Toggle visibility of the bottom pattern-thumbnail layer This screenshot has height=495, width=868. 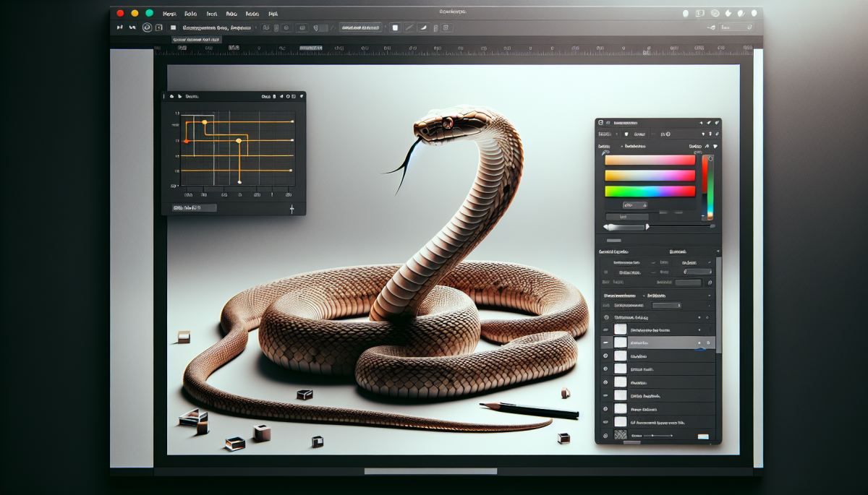[605, 436]
